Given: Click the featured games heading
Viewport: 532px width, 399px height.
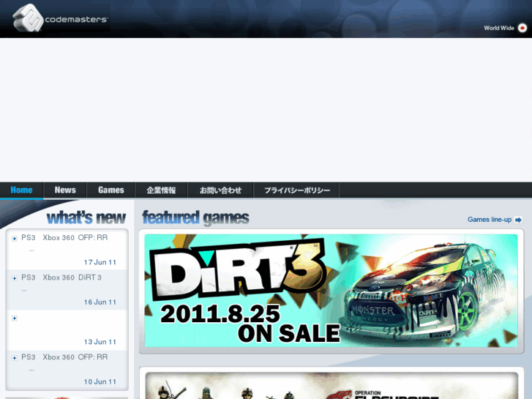Looking at the screenshot, I should [x=196, y=218].
